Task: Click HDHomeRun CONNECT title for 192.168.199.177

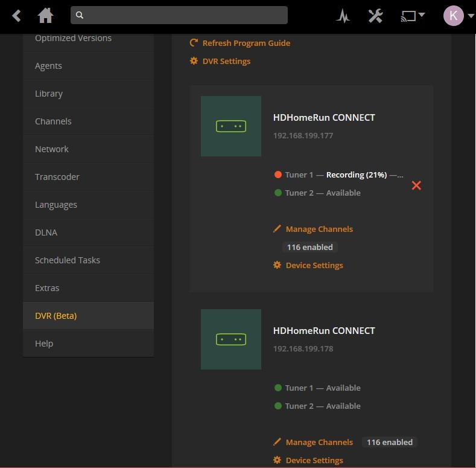Action: tap(324, 118)
